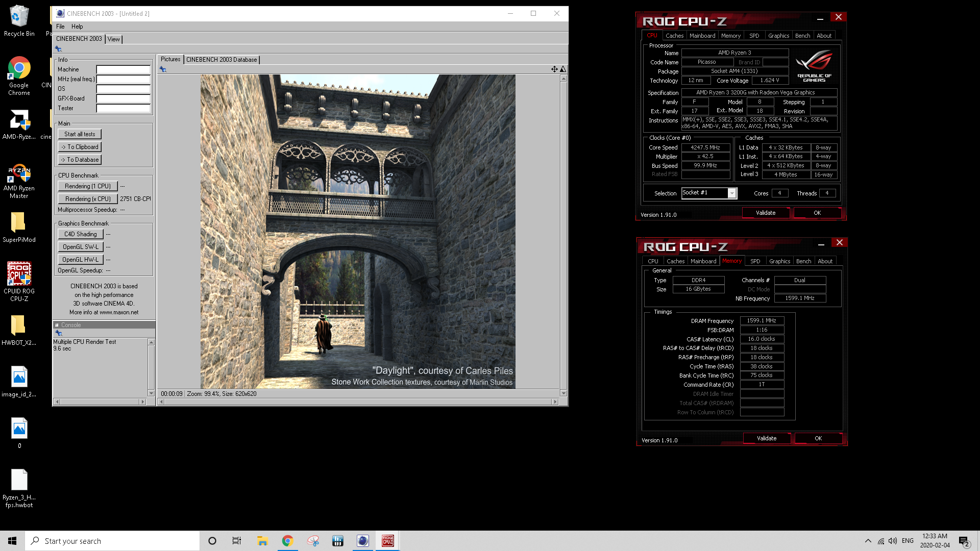Minimize the top ROG CPU-Z window
Image resolution: width=980 pixels, height=551 pixels.
coord(820,18)
